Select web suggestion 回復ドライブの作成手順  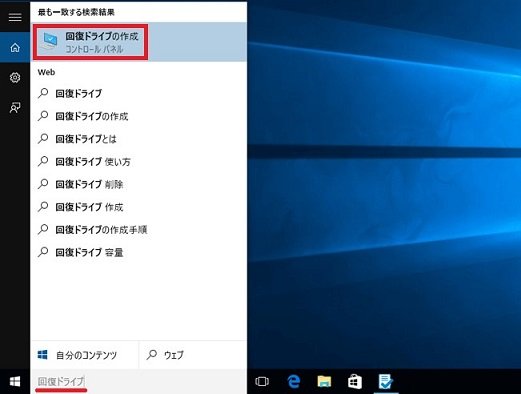click(139, 230)
